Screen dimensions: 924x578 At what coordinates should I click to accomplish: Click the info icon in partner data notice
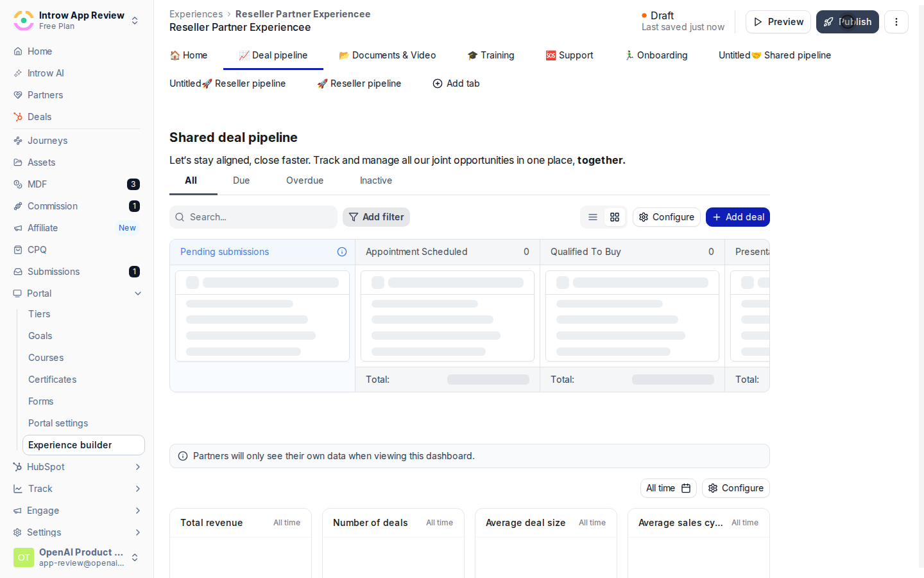pyautogui.click(x=183, y=456)
